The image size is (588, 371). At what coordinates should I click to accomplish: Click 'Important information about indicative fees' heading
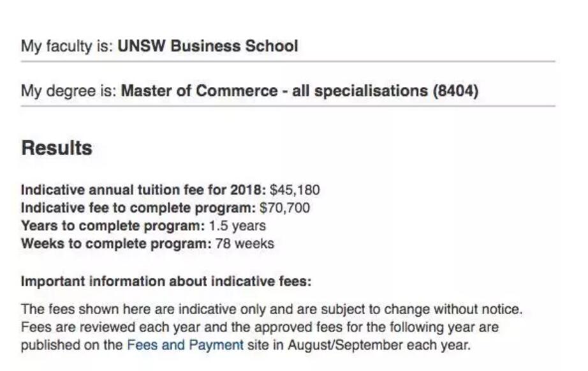(x=166, y=281)
